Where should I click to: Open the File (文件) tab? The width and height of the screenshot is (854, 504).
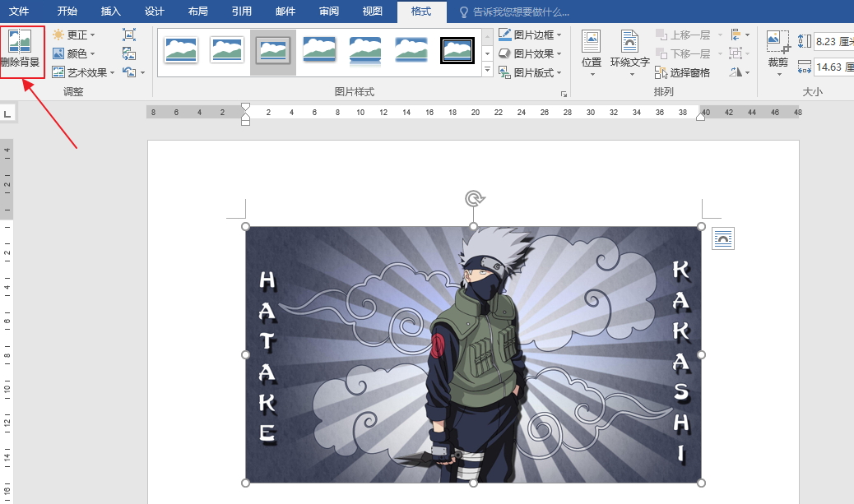tap(19, 12)
